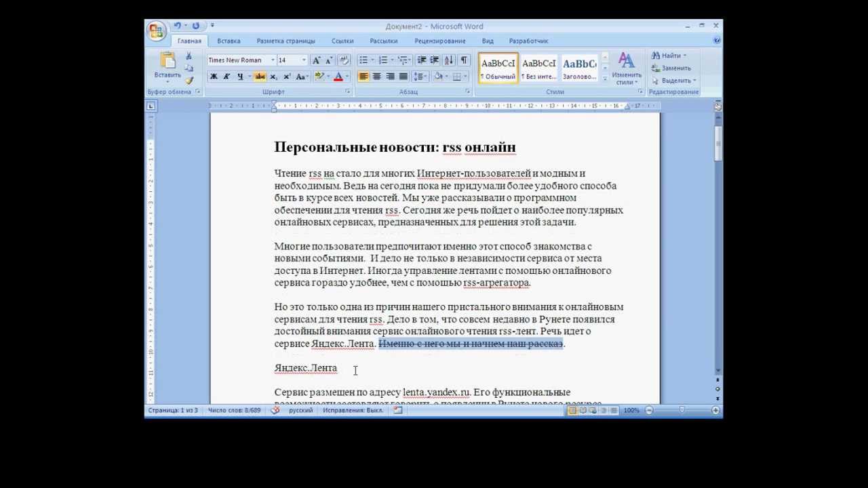Switch to the Рассылки tab
This screenshot has height=488, width=868.
pos(384,41)
